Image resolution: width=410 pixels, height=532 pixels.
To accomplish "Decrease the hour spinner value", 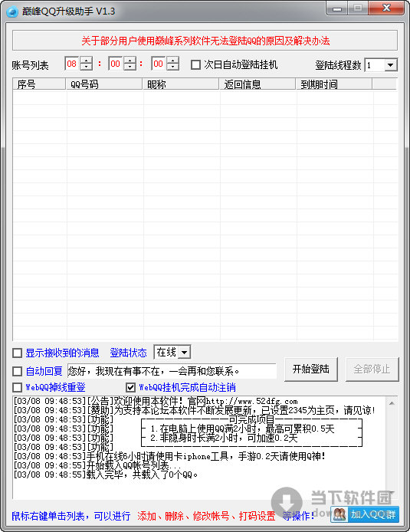I will tap(87, 67).
